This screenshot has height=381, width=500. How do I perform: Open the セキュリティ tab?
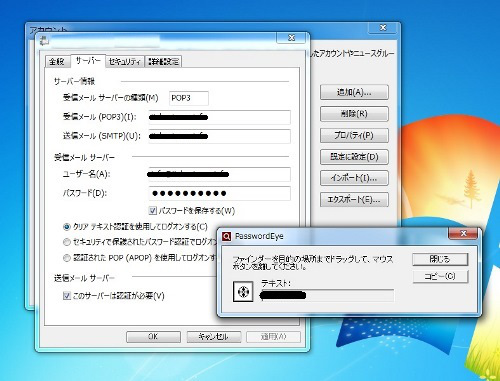click(x=125, y=61)
